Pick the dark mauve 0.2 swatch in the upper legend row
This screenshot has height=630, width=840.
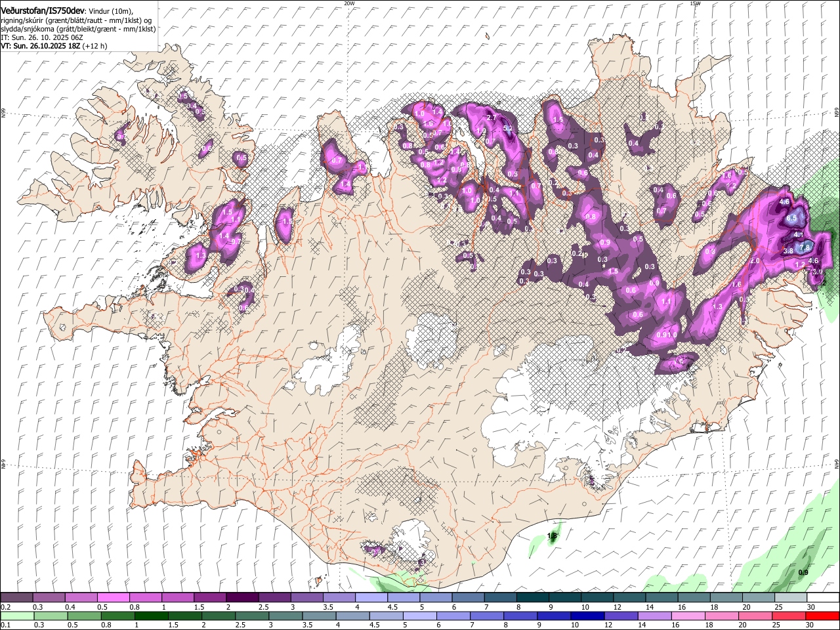[16, 598]
